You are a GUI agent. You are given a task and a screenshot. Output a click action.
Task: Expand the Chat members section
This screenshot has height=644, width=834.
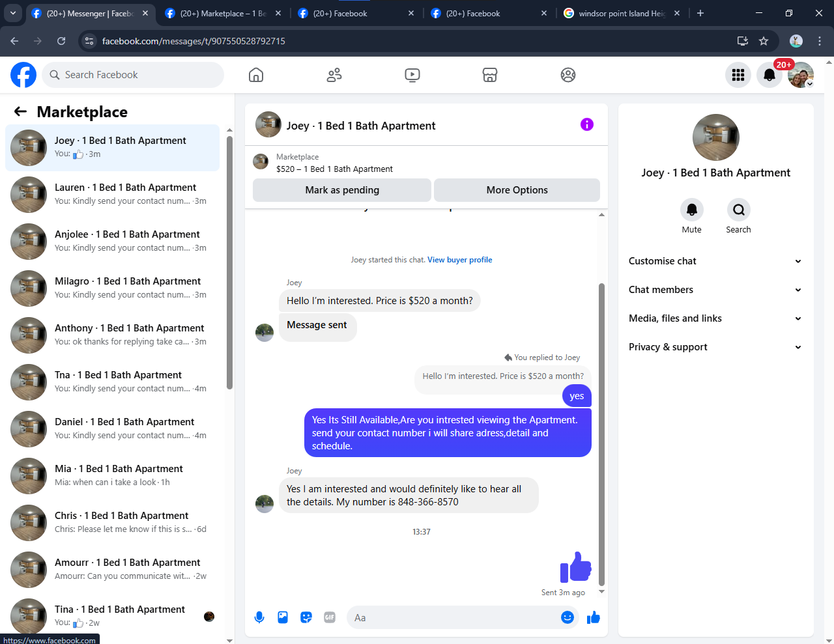click(x=715, y=290)
